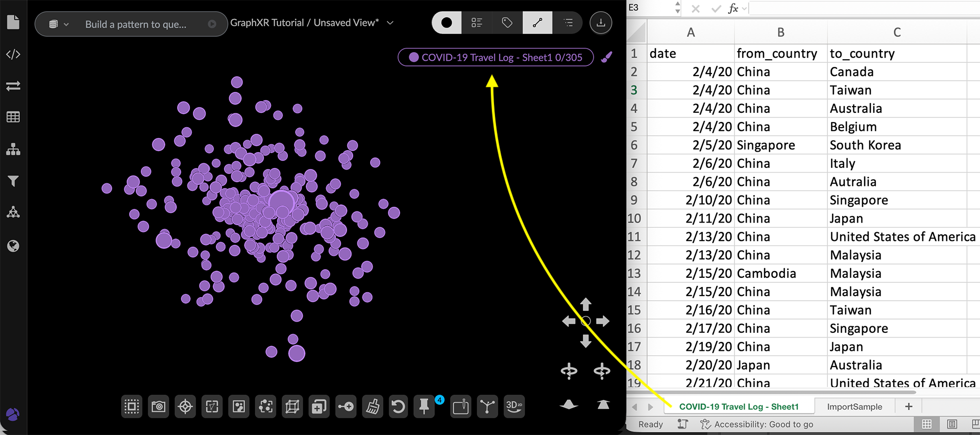Expand the formula bar function dropdown

[745, 9]
